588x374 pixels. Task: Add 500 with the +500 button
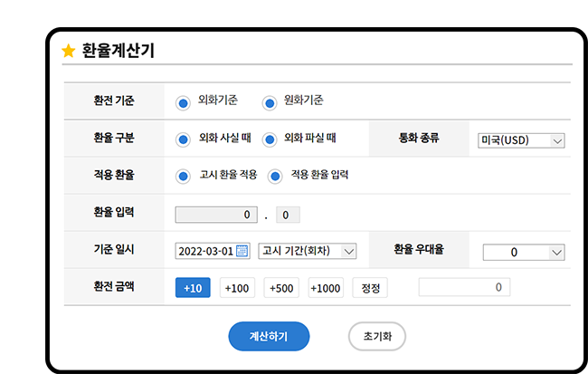pyautogui.click(x=281, y=288)
